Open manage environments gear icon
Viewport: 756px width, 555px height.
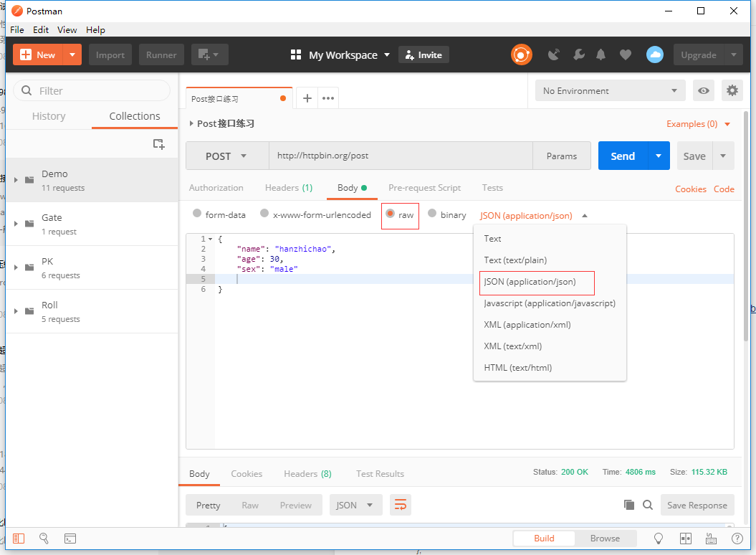pyautogui.click(x=732, y=91)
